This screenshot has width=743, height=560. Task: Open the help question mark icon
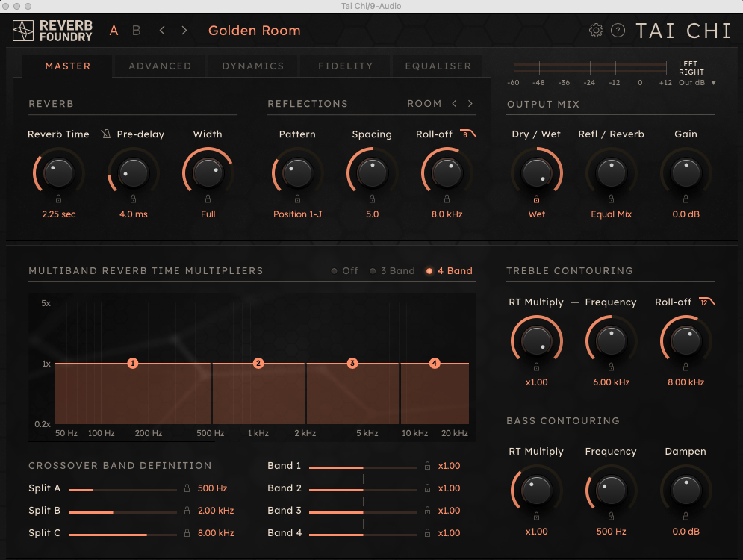(618, 31)
